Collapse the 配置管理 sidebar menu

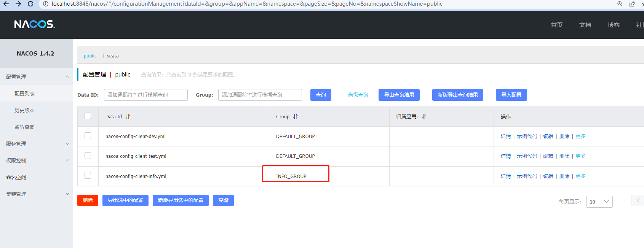pyautogui.click(x=37, y=77)
